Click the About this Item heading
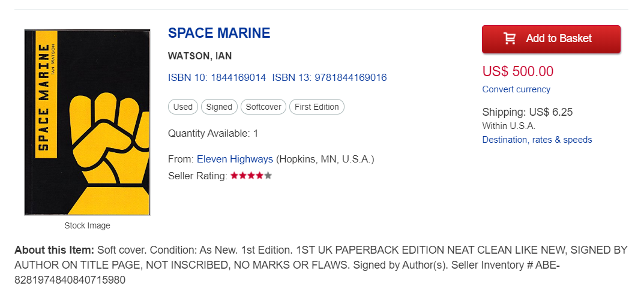 click(x=55, y=250)
